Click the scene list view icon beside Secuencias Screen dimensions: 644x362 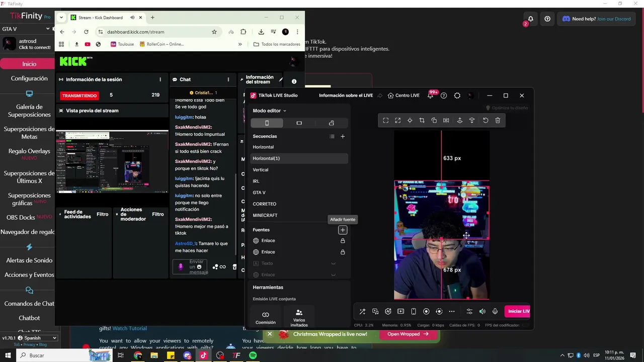332,136
